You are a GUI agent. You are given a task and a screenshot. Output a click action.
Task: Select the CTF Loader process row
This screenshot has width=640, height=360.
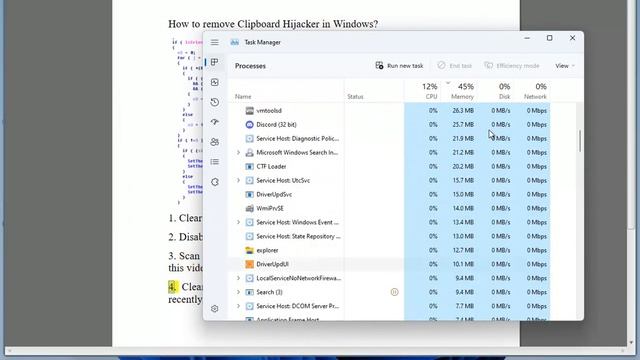click(x=389, y=167)
